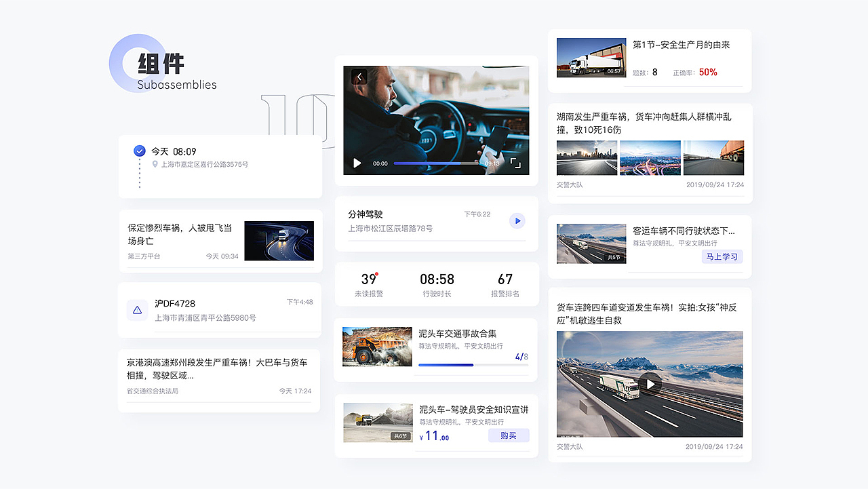Open the 客运车辆不同行驶状态下 course thumbnail
Viewport: 868px width, 489px height.
(x=591, y=243)
